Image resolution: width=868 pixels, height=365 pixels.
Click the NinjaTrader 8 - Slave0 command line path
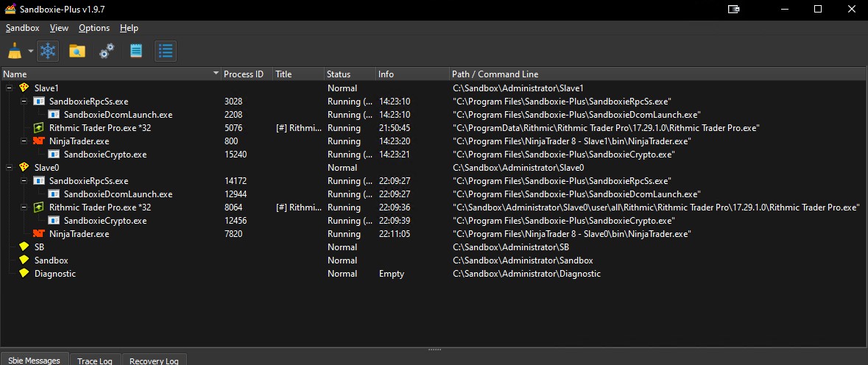click(571, 234)
